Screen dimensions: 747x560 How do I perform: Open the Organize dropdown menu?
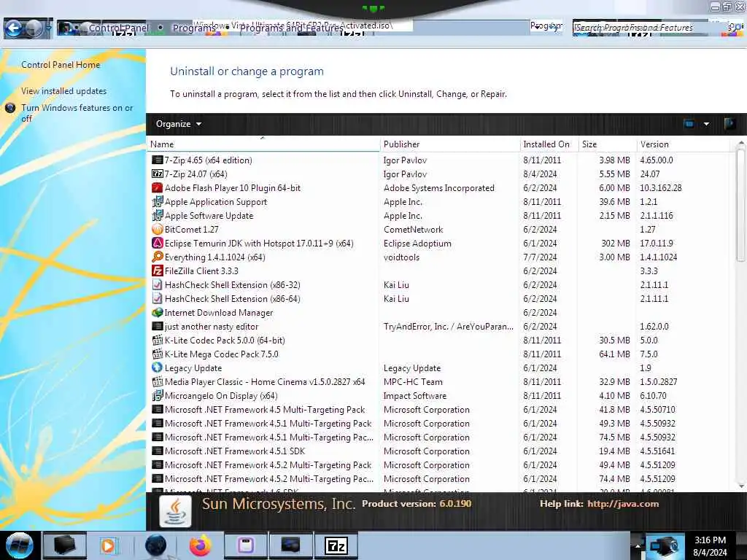click(x=179, y=124)
